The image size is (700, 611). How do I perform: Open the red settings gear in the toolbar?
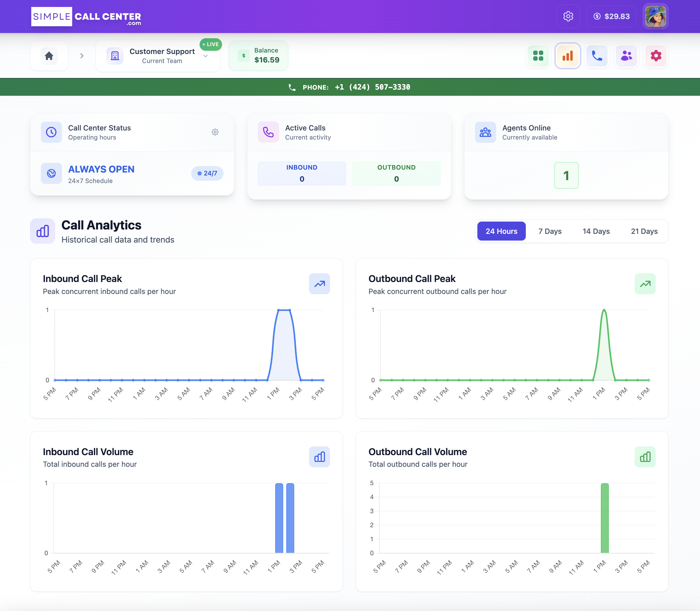pyautogui.click(x=656, y=55)
